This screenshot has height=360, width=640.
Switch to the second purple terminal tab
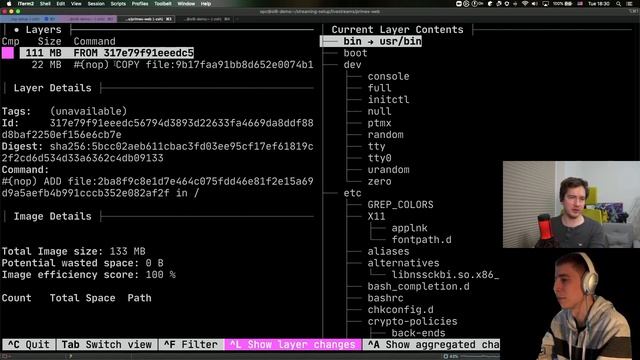click(88, 19)
